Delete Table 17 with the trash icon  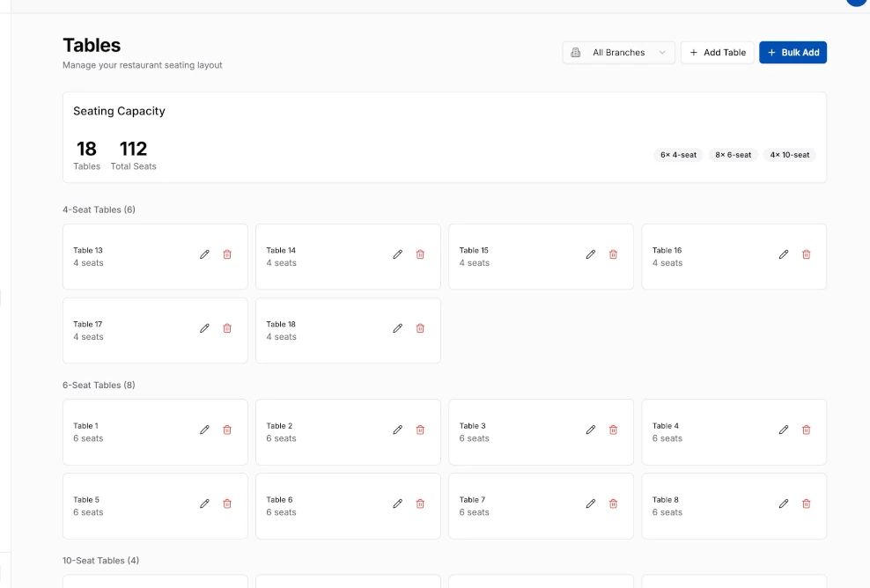[227, 328]
